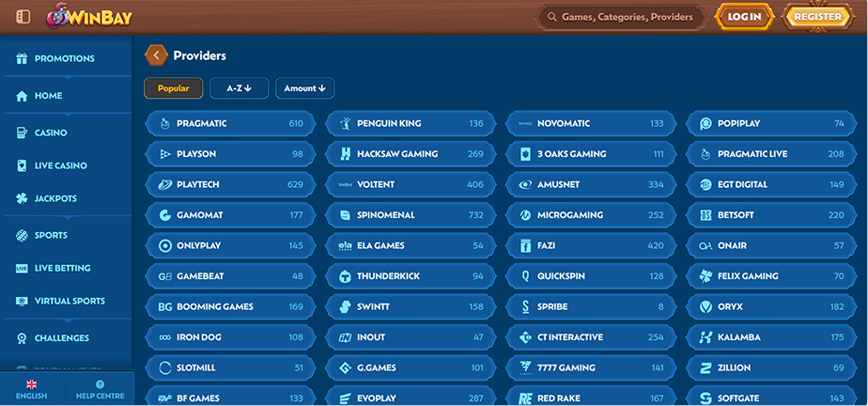
Task: Click the Pragmatic provider logo icon
Action: (x=164, y=123)
